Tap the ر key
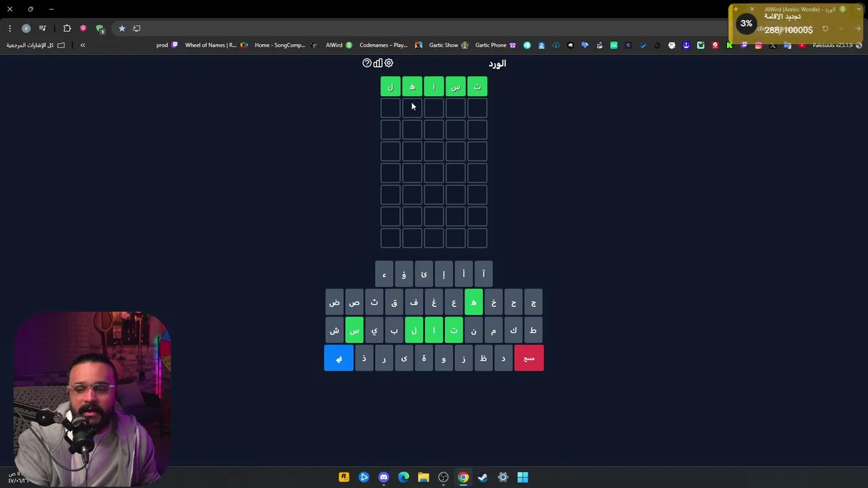 [x=384, y=358]
